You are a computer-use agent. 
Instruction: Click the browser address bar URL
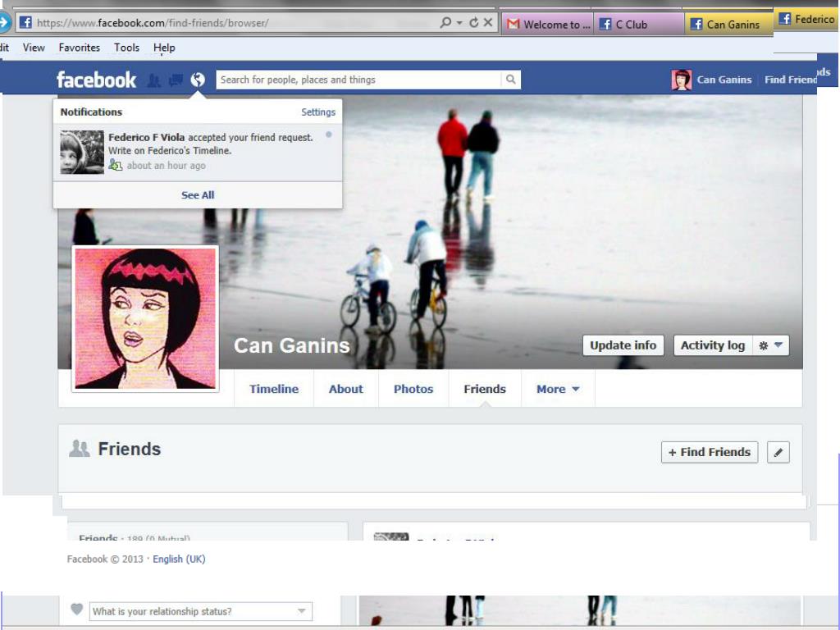point(153,23)
